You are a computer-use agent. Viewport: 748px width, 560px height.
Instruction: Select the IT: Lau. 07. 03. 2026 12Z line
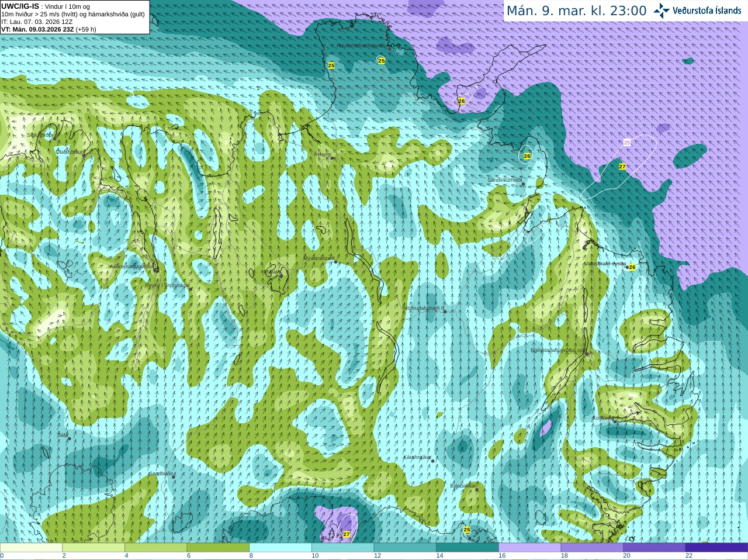(x=37, y=22)
